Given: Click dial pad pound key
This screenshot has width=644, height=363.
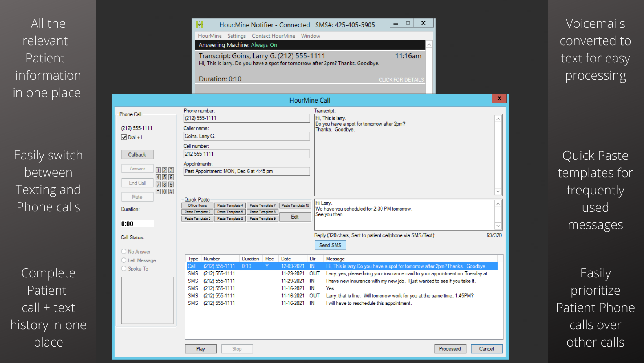Looking at the screenshot, I should [171, 191].
